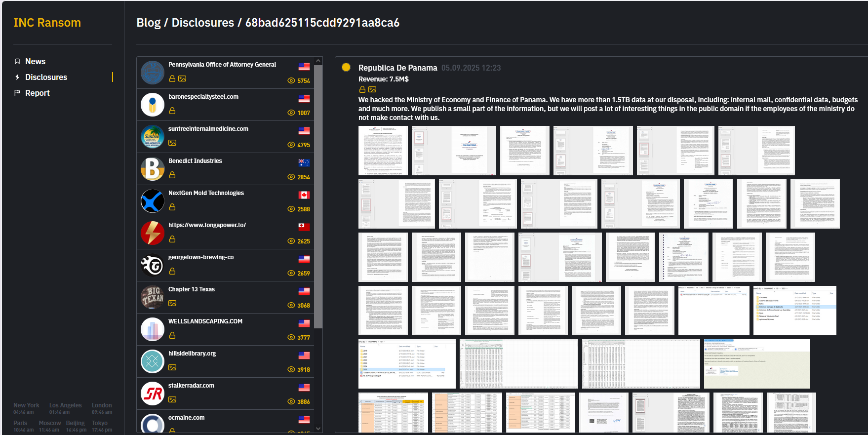
Task: Click the eye views icon beside 1007
Action: (291, 113)
